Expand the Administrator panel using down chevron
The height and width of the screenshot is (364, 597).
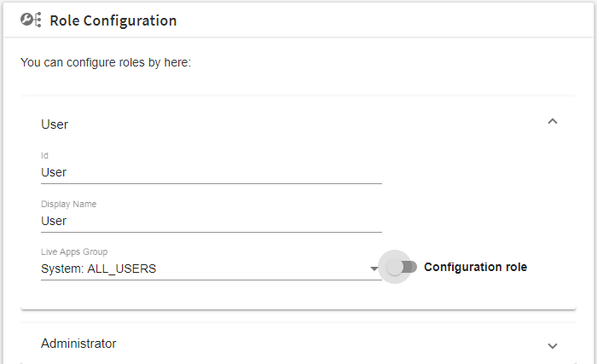coord(553,346)
